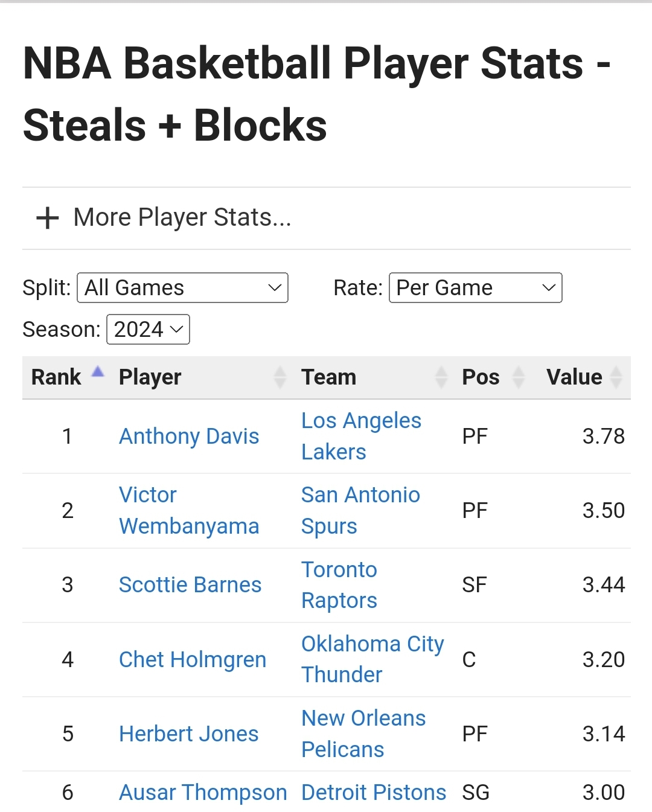Open the Season 2024 dropdown
Screen dimensions: 652x812
[x=148, y=330]
